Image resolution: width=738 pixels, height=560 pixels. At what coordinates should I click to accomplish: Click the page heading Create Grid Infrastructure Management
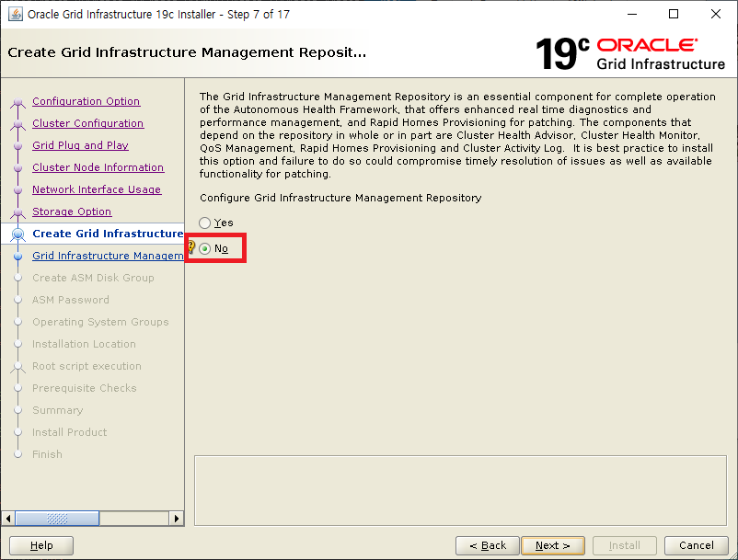click(187, 52)
